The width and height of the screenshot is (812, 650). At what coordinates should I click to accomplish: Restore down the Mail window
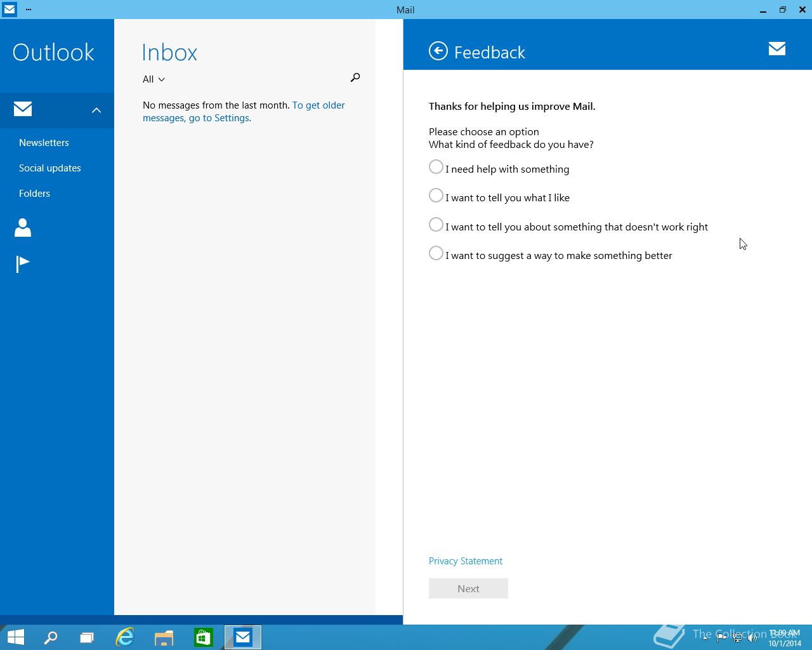pos(783,10)
